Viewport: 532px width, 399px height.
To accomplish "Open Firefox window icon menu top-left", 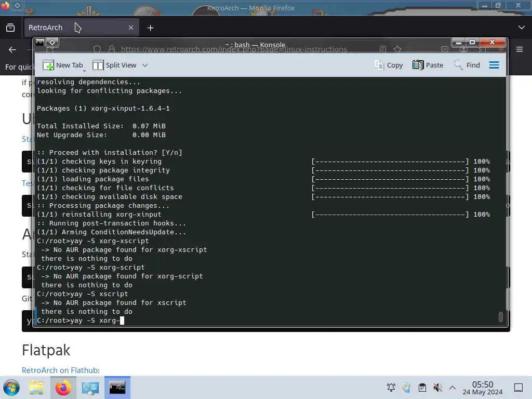I will click(x=5, y=5).
